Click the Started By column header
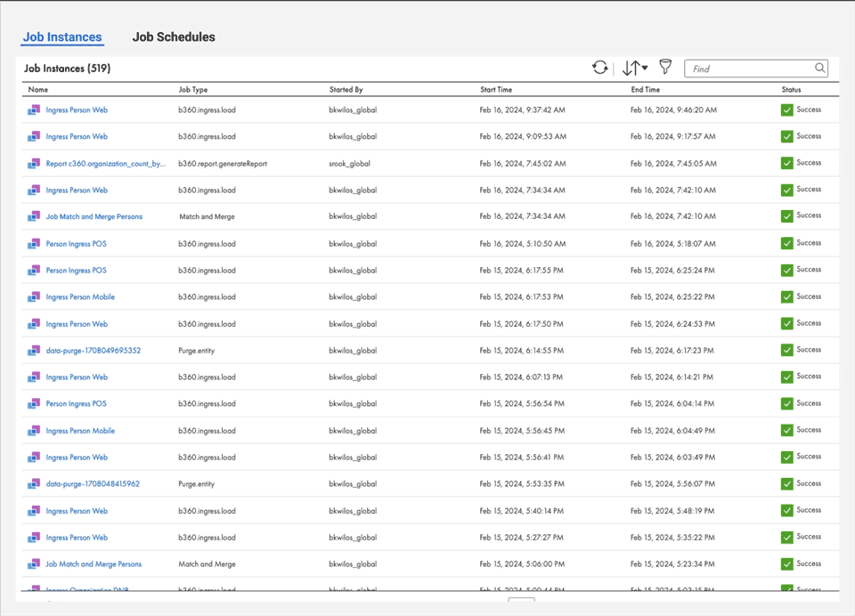 (x=346, y=89)
